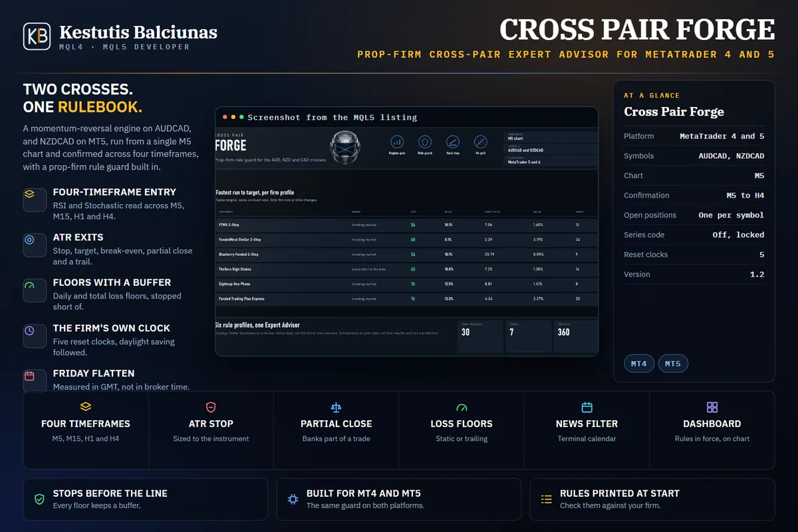Image resolution: width=798 pixels, height=532 pixels.
Task: Select the Eightcap One Phase row
Action: tap(406, 284)
